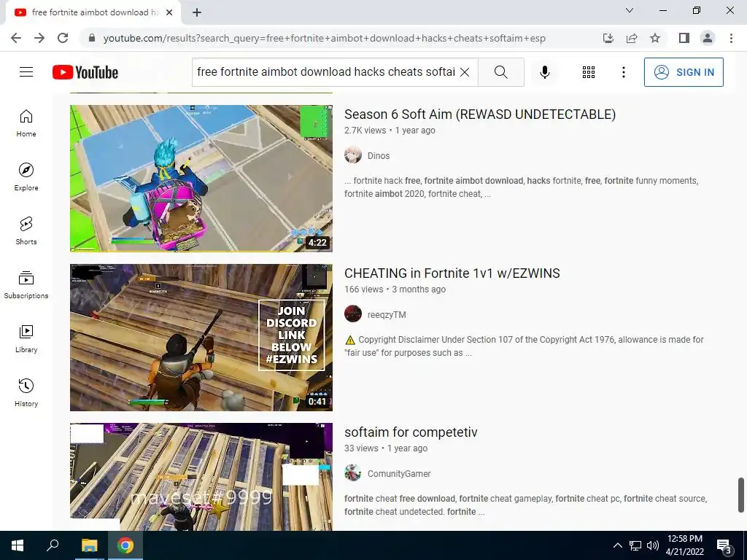Clear the search query with X
The height and width of the screenshot is (560, 747).
(x=465, y=72)
